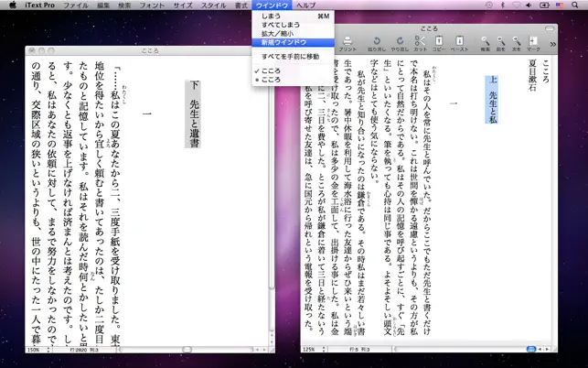Click the Find Next (次を) icon
The image size is (588, 368).
(x=517, y=43)
